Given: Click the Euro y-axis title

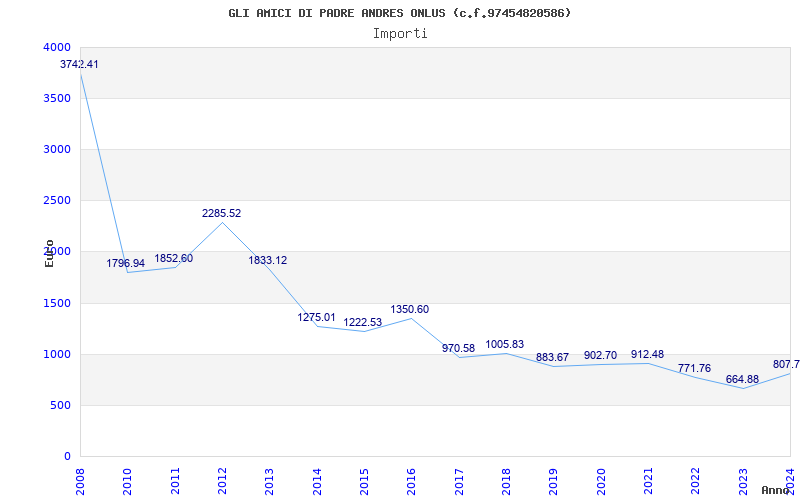Looking at the screenshot, I should point(49,253).
